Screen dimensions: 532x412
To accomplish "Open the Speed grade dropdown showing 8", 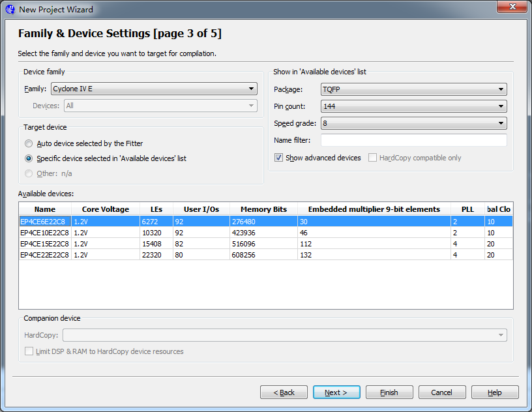I will (x=413, y=123).
